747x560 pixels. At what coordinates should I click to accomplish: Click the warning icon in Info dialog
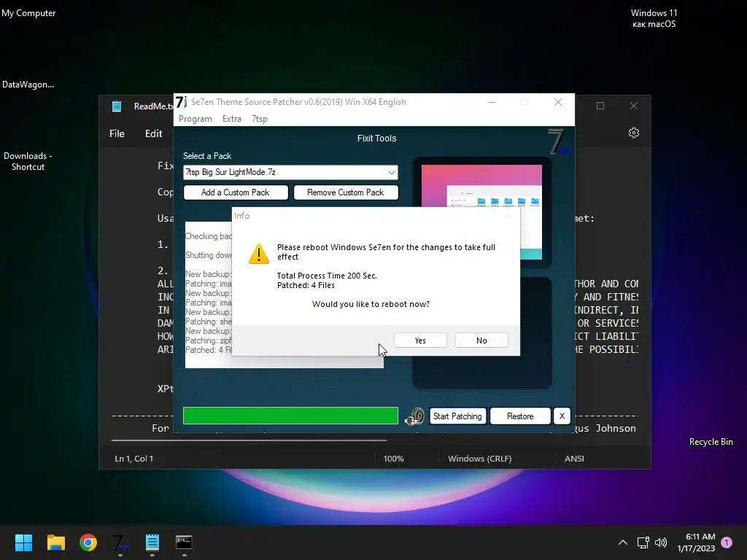pos(259,254)
